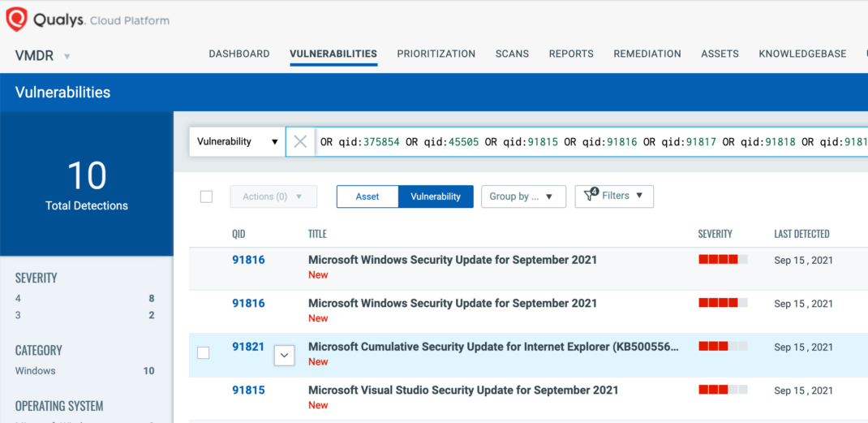Open the SCANS tab
The height and width of the screenshot is (423, 868).
click(512, 54)
